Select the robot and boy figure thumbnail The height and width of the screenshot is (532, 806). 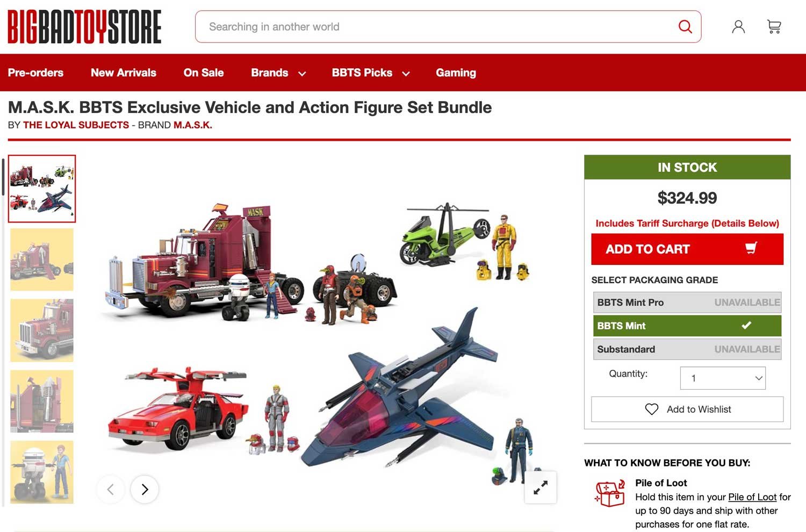point(42,472)
